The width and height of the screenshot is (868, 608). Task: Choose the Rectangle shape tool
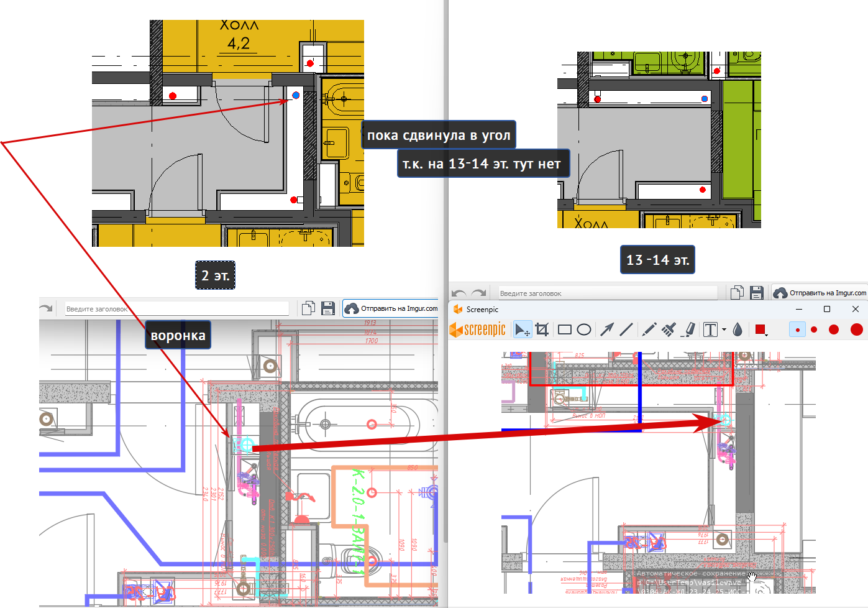click(564, 329)
